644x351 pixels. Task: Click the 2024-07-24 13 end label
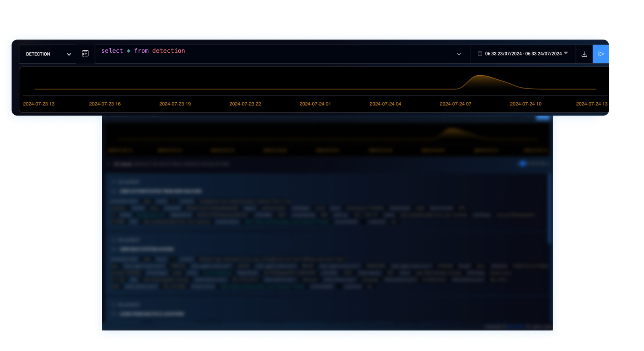pyautogui.click(x=591, y=104)
